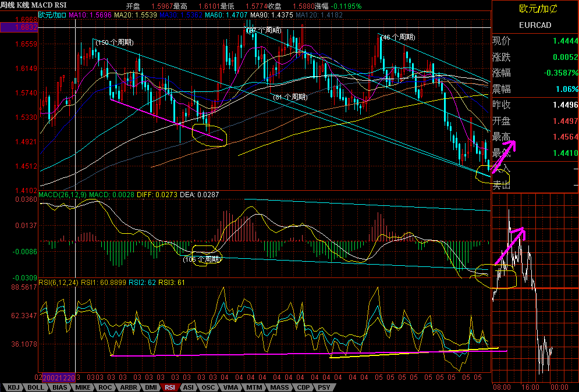Switch to the MIKE indicator tab
Screen dimensions: 579x392
pos(82,387)
